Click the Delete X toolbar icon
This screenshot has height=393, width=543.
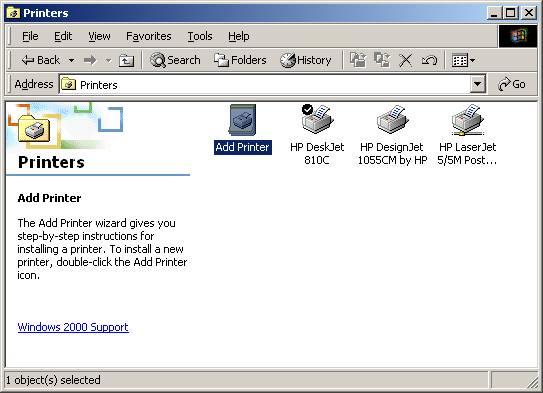[405, 61]
